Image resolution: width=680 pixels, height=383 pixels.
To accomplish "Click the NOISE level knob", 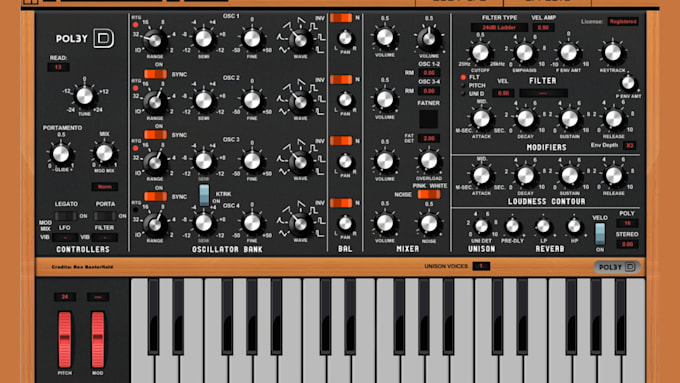I will 429,224.
